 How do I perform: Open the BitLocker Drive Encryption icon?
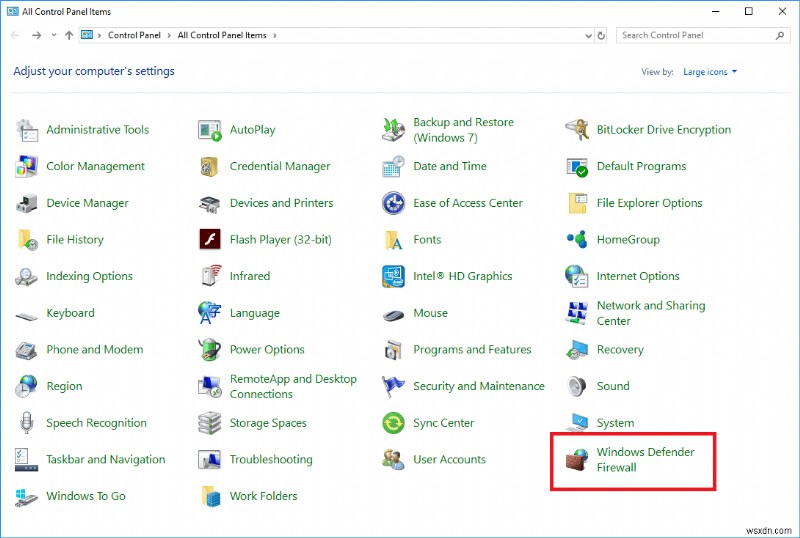577,130
